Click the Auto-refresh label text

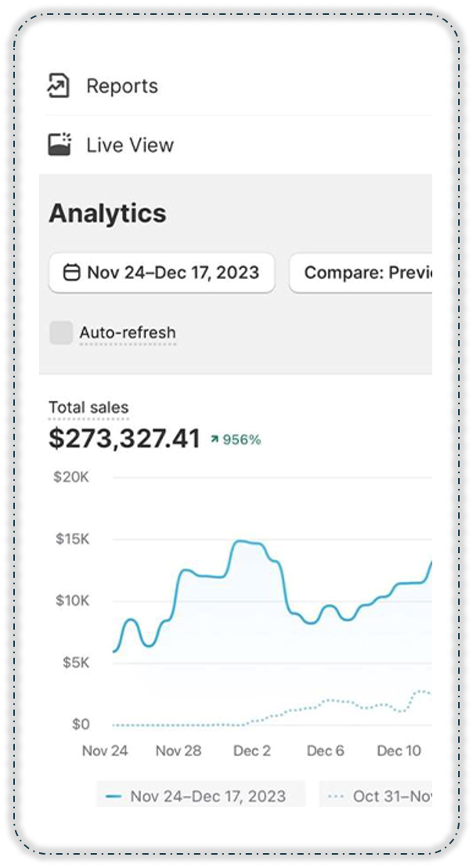click(128, 333)
